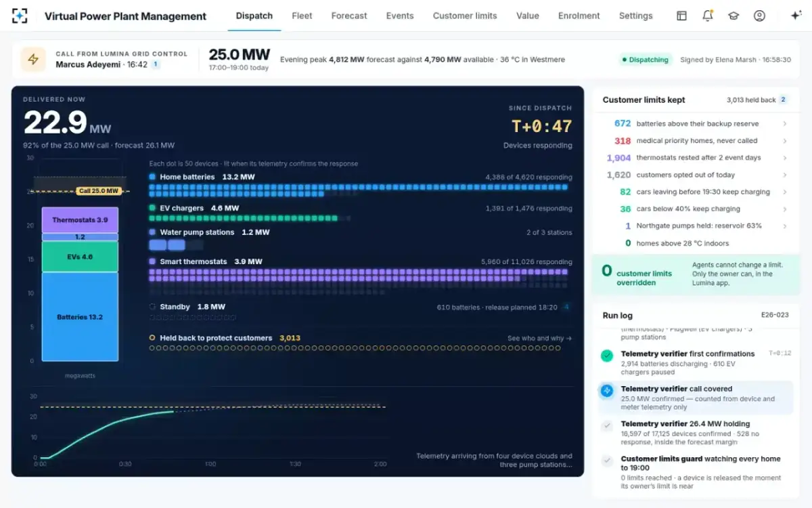The height and width of the screenshot is (508, 812).
Task: Open the Settings tab
Action: (636, 16)
